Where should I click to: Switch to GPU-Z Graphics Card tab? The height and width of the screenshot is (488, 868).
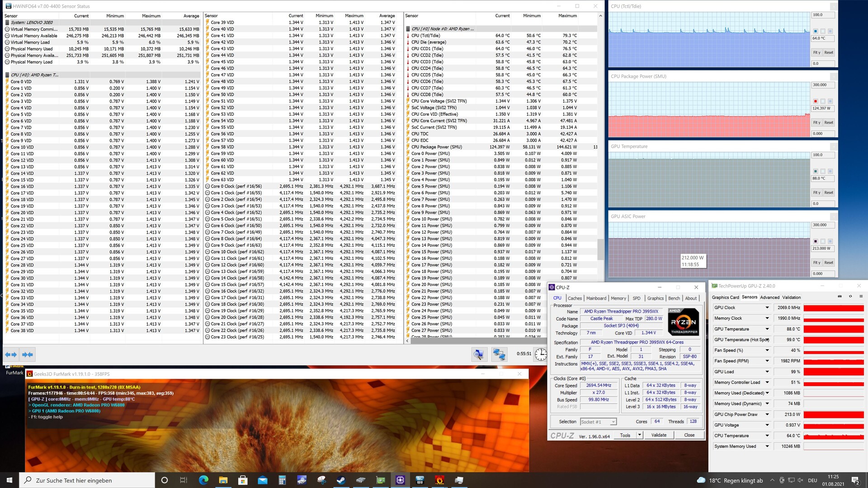pyautogui.click(x=725, y=297)
